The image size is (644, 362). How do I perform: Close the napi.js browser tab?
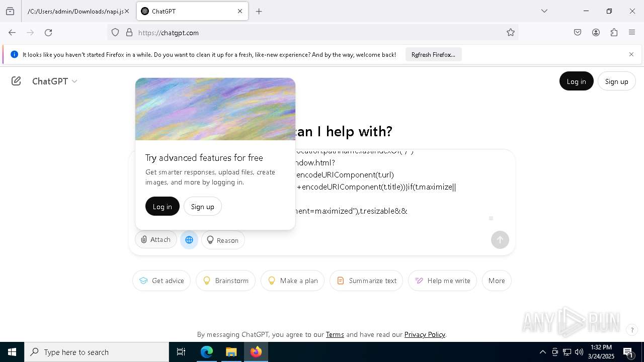click(x=127, y=11)
